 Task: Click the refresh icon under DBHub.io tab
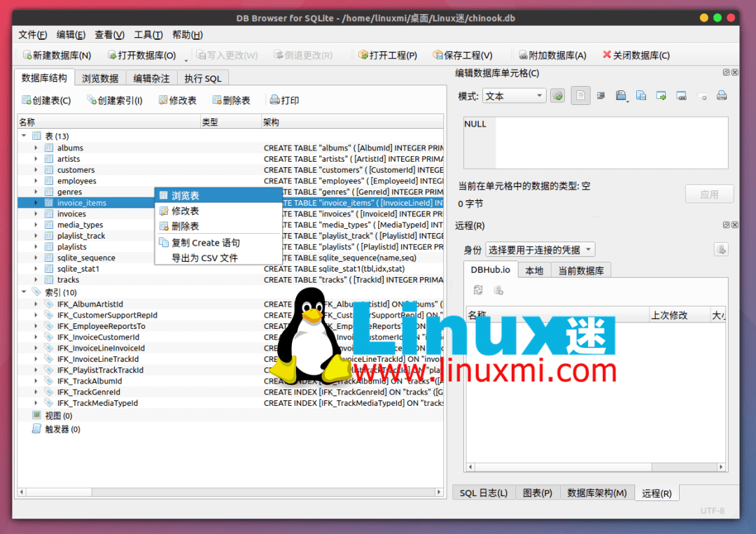[478, 289]
